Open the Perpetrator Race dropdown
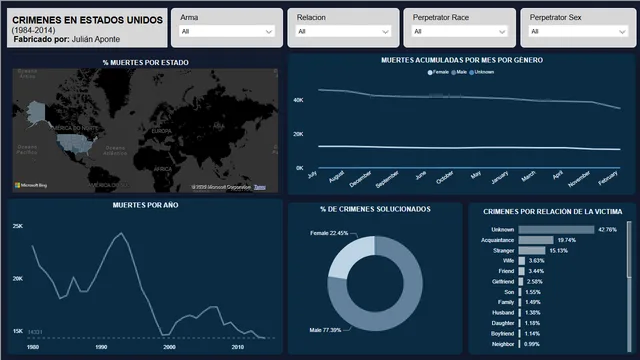 pos(459,31)
